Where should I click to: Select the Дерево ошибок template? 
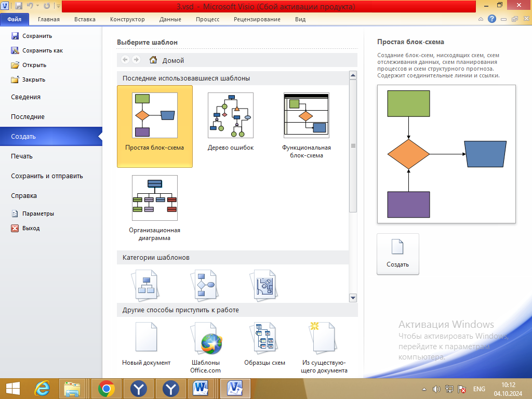point(231,122)
